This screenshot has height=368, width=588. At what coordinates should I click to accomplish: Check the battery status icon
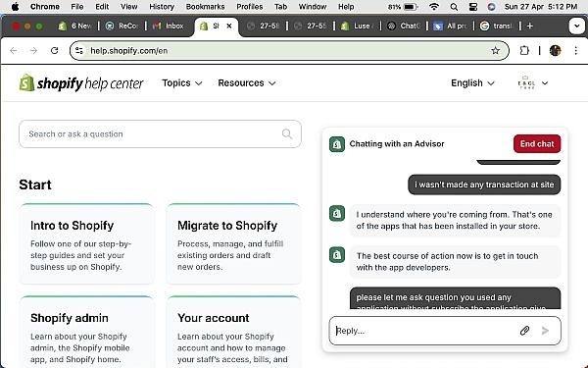click(411, 7)
